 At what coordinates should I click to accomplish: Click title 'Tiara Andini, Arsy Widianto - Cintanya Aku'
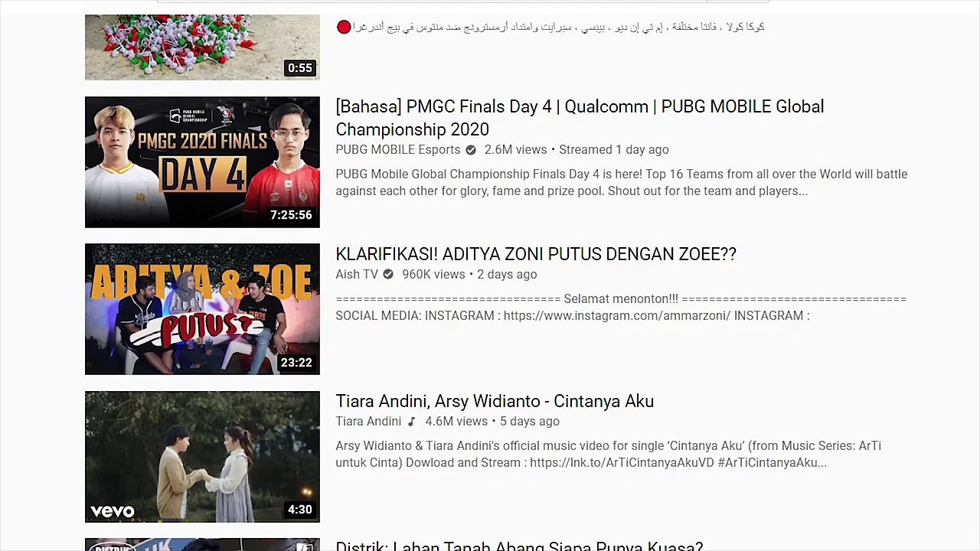tap(495, 401)
